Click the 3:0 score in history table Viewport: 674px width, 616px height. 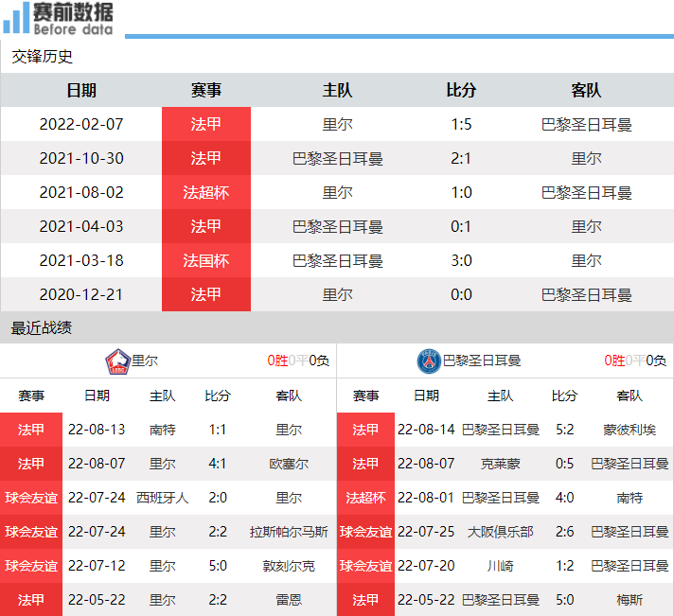click(x=461, y=260)
